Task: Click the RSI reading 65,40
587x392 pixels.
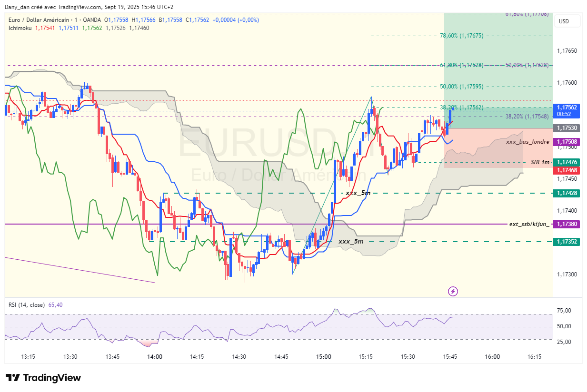Action: click(56, 304)
